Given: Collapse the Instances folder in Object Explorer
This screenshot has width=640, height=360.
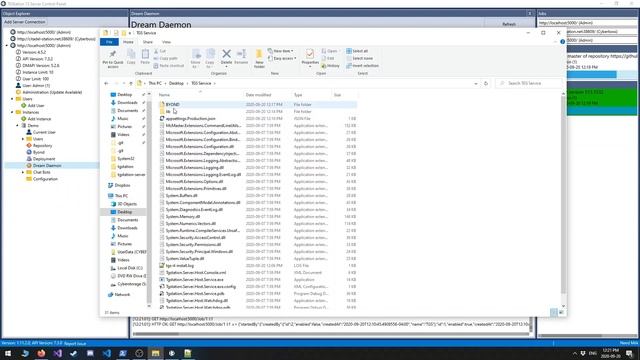Looking at the screenshot, I should pos(12,112).
